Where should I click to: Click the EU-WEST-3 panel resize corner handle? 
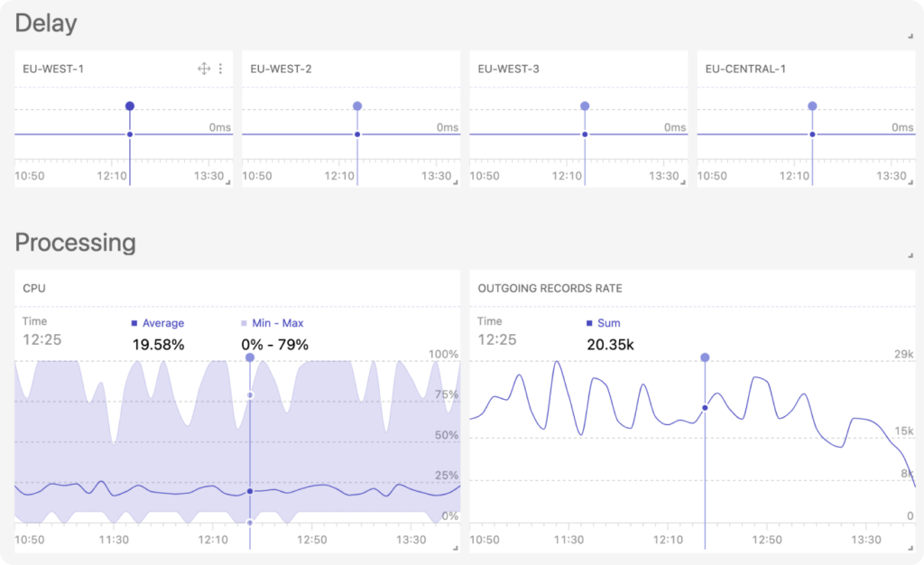pos(682,183)
